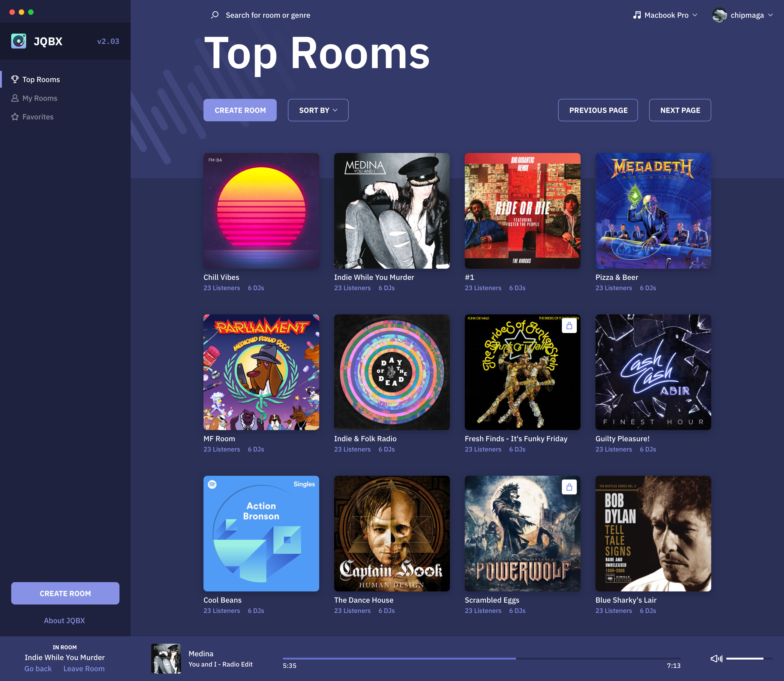The image size is (784, 681).
Task: Seek in the song progress bar
Action: 481,659
